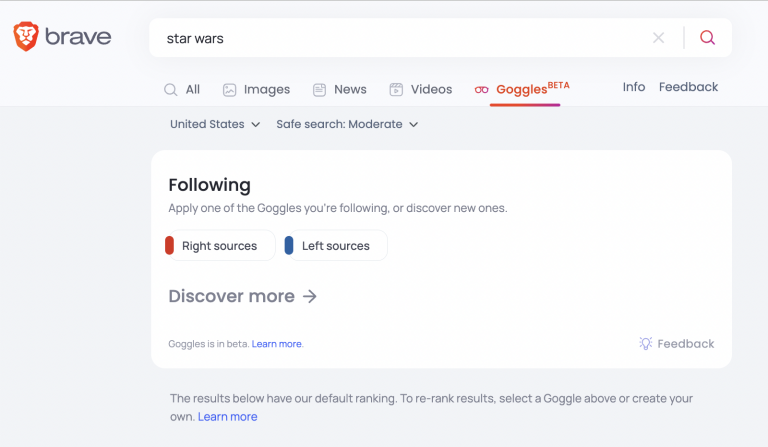Apply the Left sources Goggle
Viewport: 768px width, 447px height.
pos(335,246)
